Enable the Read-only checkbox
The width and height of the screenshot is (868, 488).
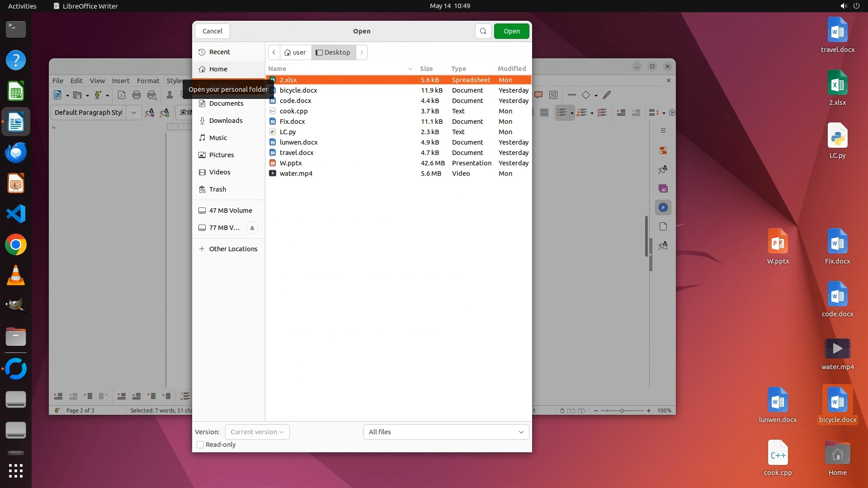pyautogui.click(x=200, y=445)
